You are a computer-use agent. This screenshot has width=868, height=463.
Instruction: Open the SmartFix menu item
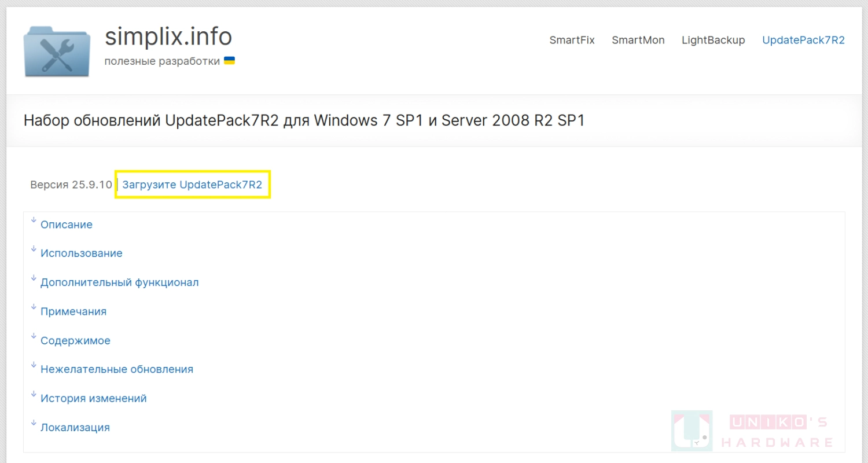572,40
